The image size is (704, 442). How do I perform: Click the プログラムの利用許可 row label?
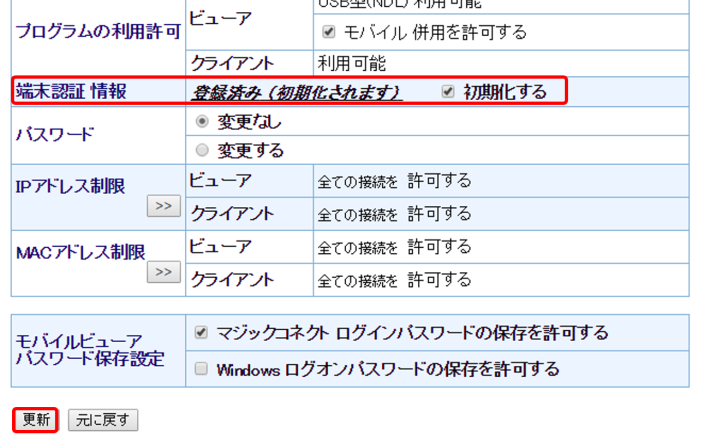click(x=97, y=30)
